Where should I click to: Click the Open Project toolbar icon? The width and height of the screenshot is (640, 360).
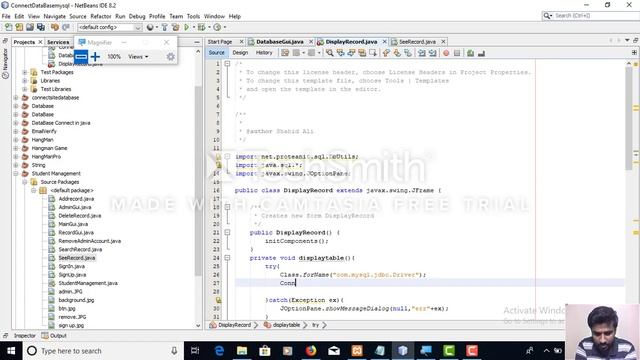point(30,27)
